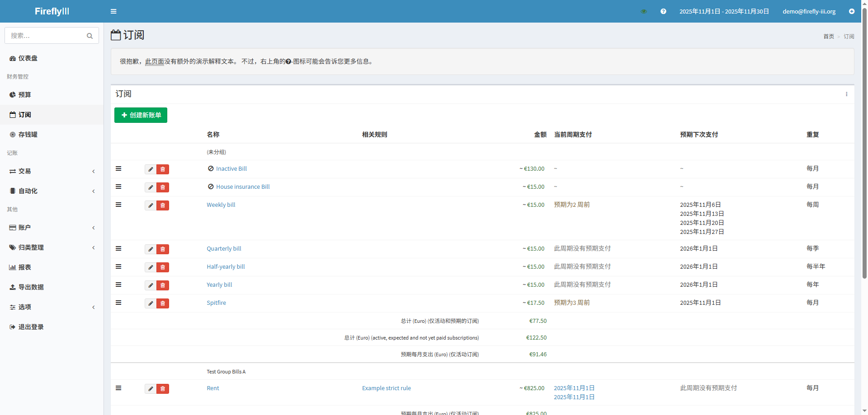The image size is (868, 415).
Task: Click the green 创建新账单 button
Action: click(141, 115)
